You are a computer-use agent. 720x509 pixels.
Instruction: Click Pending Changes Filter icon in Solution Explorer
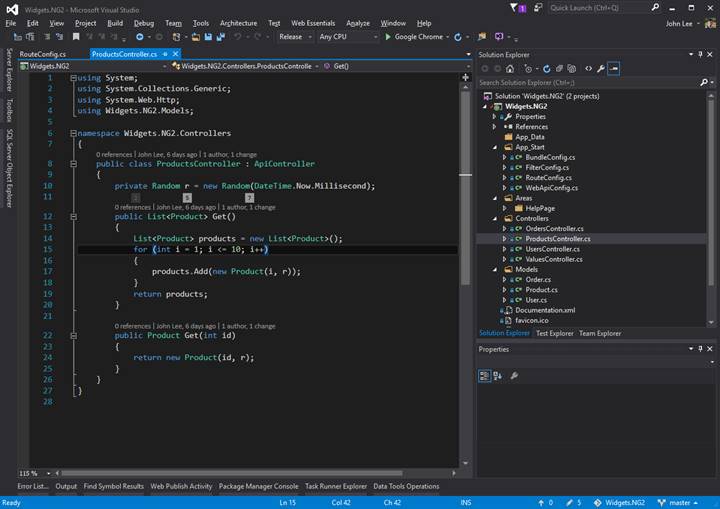[x=528, y=69]
